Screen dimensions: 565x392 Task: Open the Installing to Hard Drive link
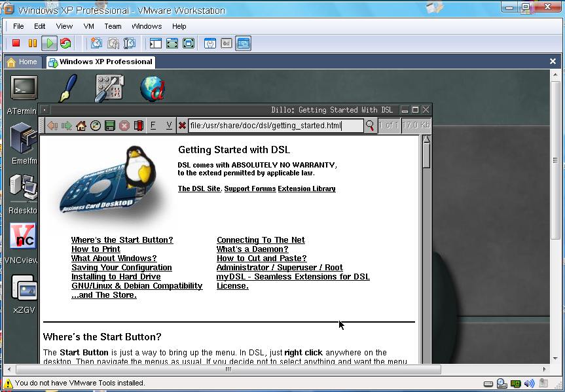116,277
